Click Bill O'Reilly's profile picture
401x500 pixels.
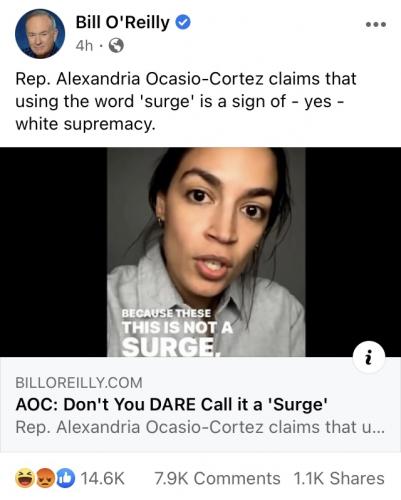40,34
